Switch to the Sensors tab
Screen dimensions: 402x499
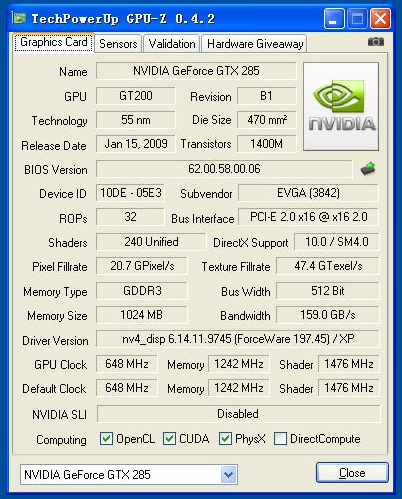(118, 44)
